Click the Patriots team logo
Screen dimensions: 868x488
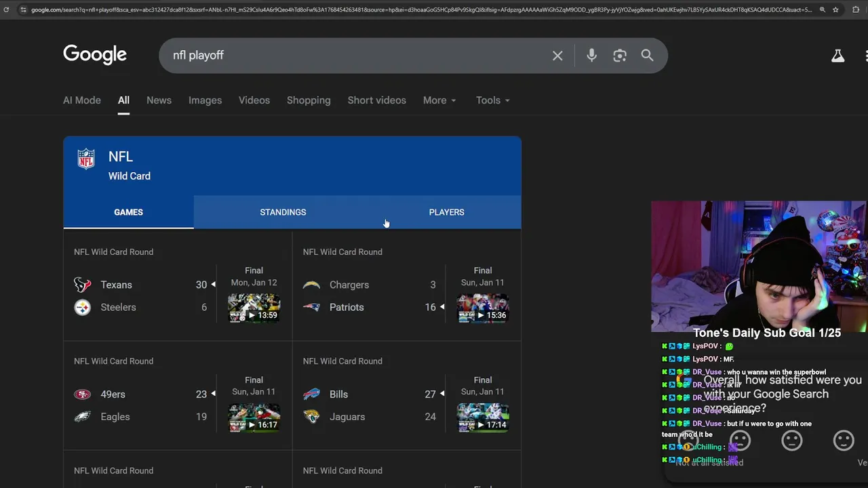[311, 307]
